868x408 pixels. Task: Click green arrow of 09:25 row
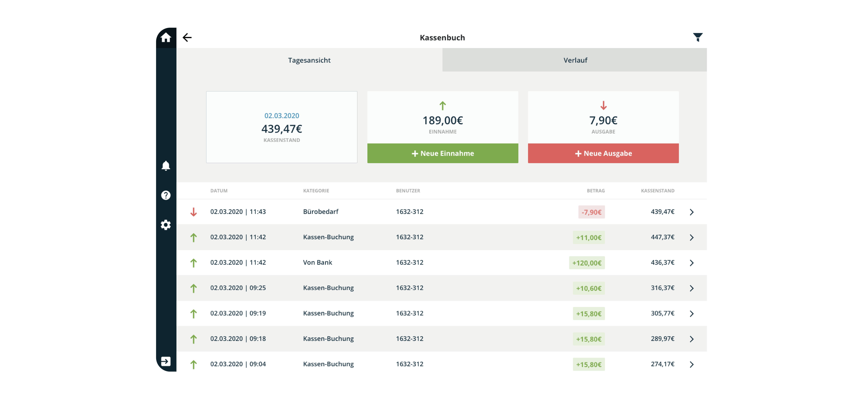(193, 288)
